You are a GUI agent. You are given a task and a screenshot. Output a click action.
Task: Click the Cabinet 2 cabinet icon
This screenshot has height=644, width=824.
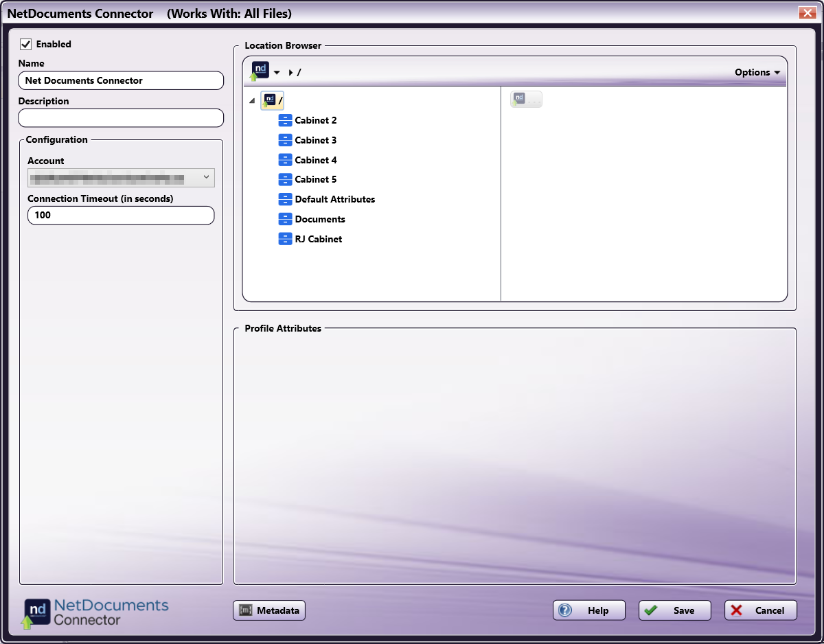pyautogui.click(x=286, y=120)
